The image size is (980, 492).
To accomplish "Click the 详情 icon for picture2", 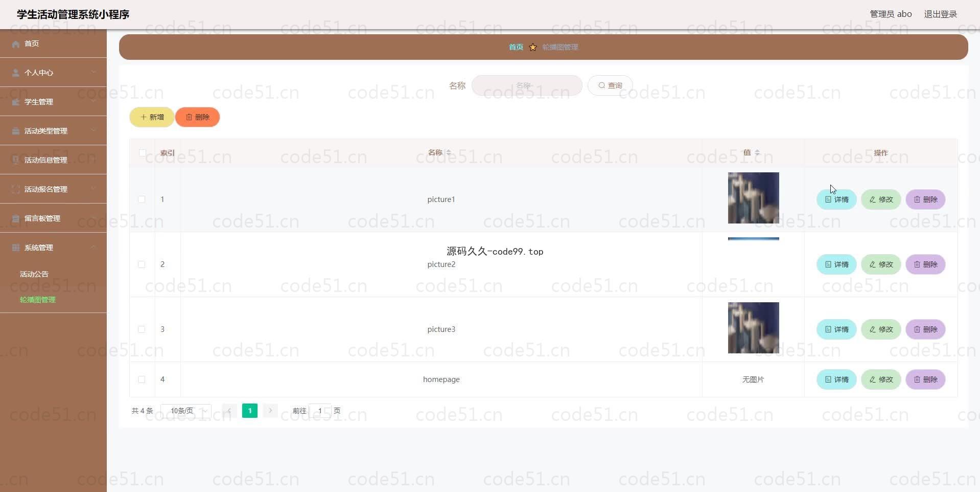I will pyautogui.click(x=828, y=264).
